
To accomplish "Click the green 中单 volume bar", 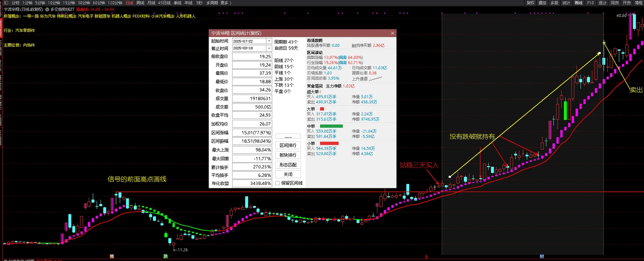I will 331,126.
